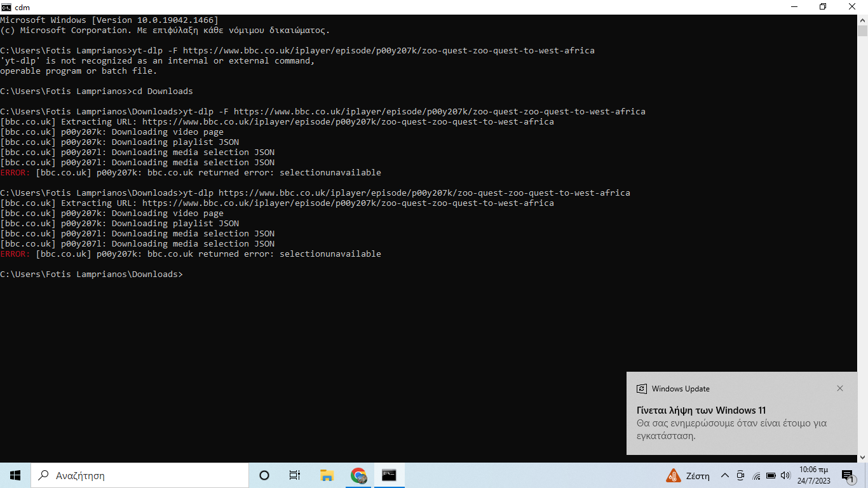The width and height of the screenshot is (868, 488).
Task: Click the 'cd Downloads' command line
Action: pos(97,91)
